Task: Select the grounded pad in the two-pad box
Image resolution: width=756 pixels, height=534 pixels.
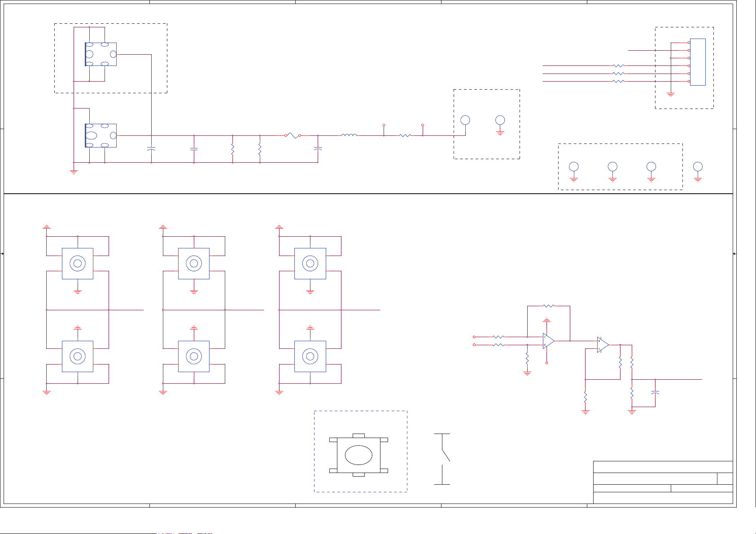Action: (500, 120)
